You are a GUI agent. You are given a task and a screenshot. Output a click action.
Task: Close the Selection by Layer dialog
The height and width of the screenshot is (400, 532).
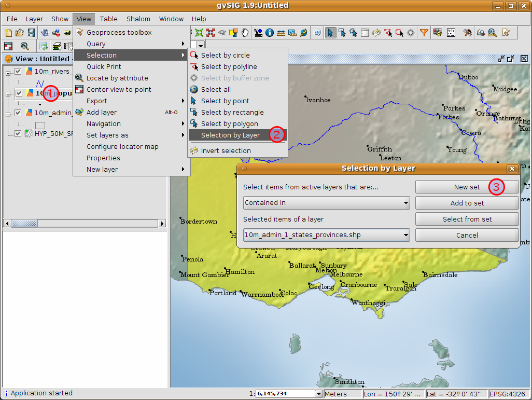point(512,169)
